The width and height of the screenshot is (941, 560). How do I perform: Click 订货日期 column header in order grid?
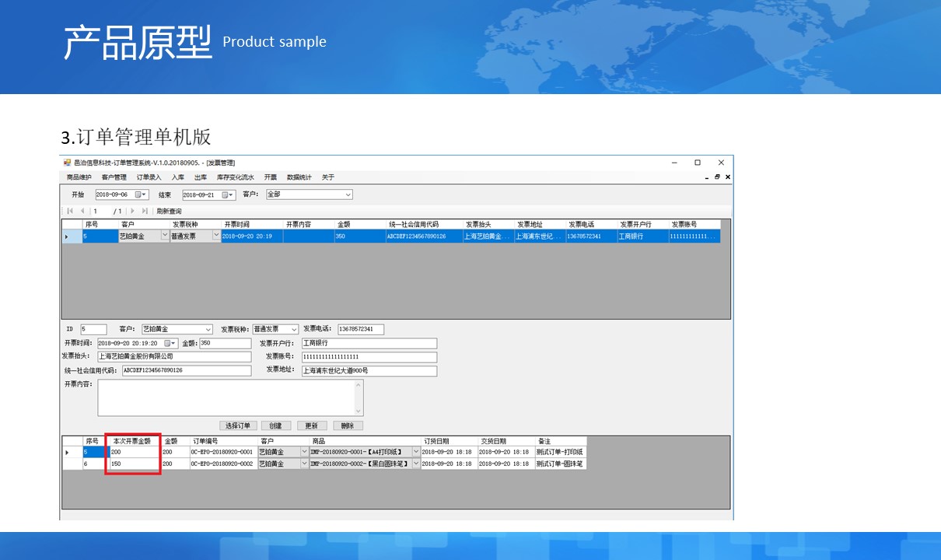point(449,441)
